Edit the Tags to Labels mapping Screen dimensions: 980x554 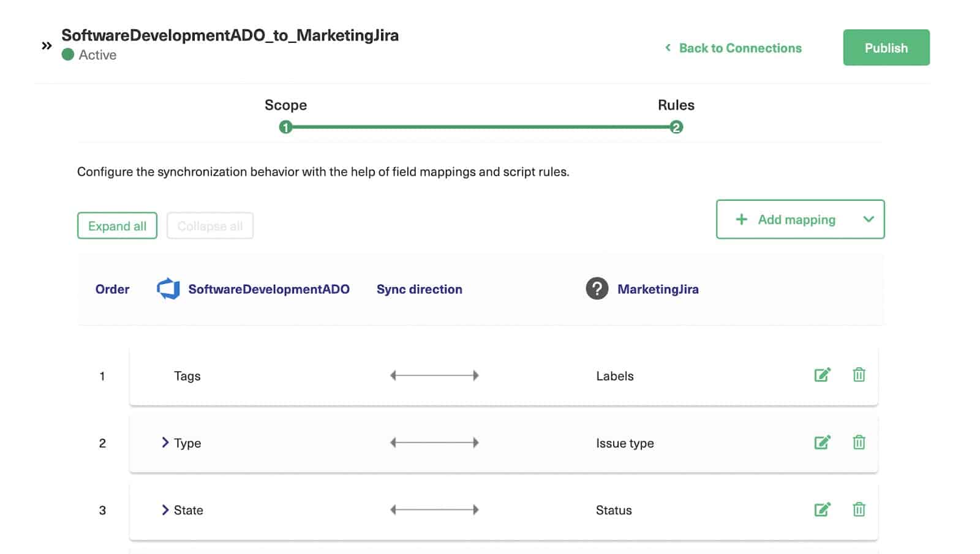pos(823,375)
